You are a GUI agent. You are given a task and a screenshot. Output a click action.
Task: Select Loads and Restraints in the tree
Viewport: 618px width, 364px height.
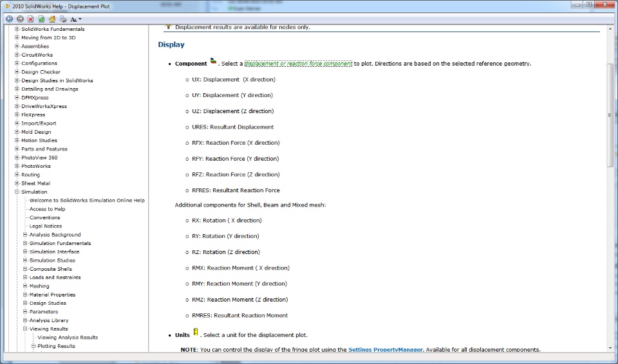pyautogui.click(x=55, y=277)
